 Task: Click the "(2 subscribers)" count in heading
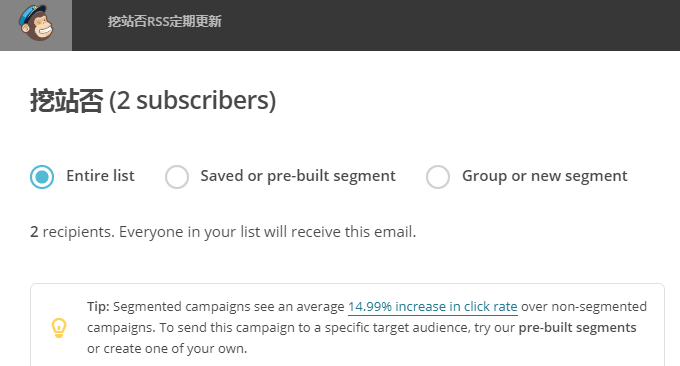[192, 101]
